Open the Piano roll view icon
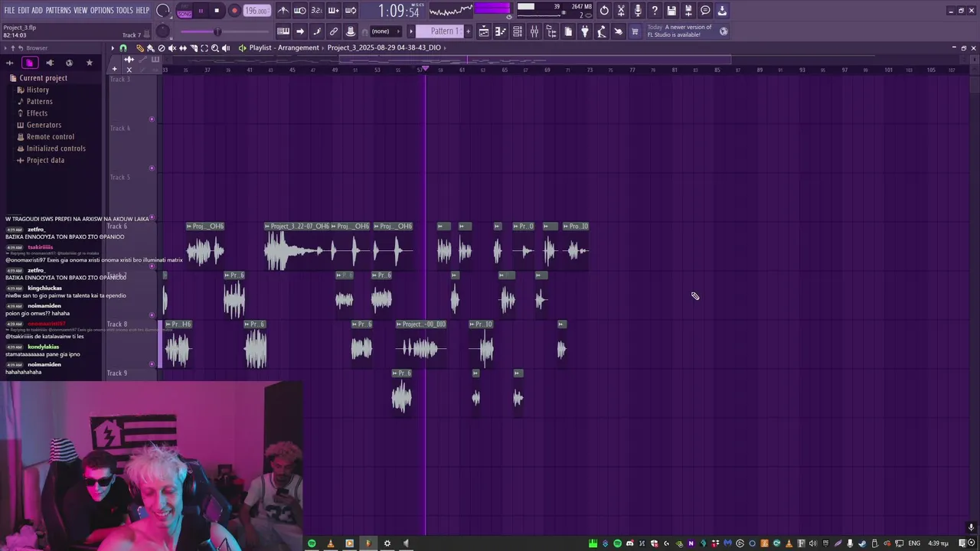 point(501,31)
